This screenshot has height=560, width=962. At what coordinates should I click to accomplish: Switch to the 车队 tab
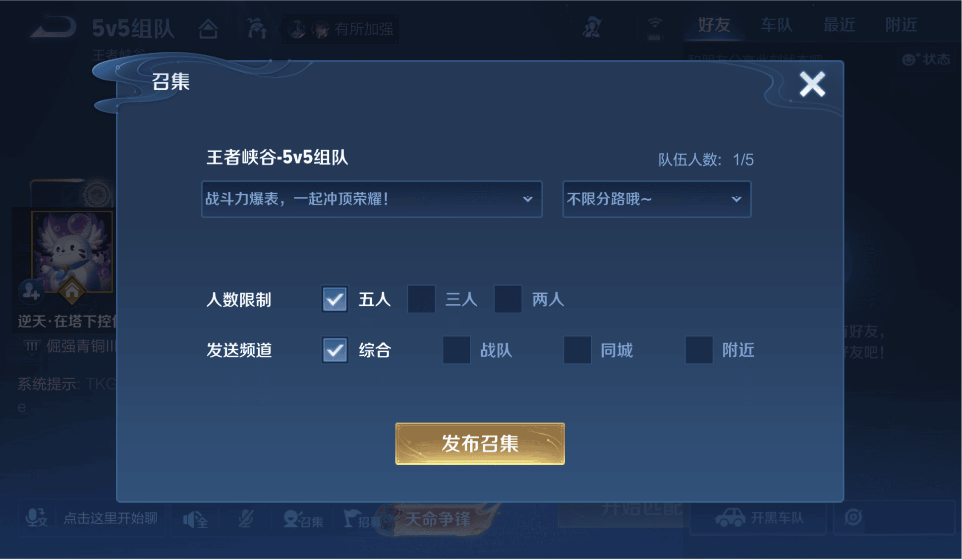[776, 25]
